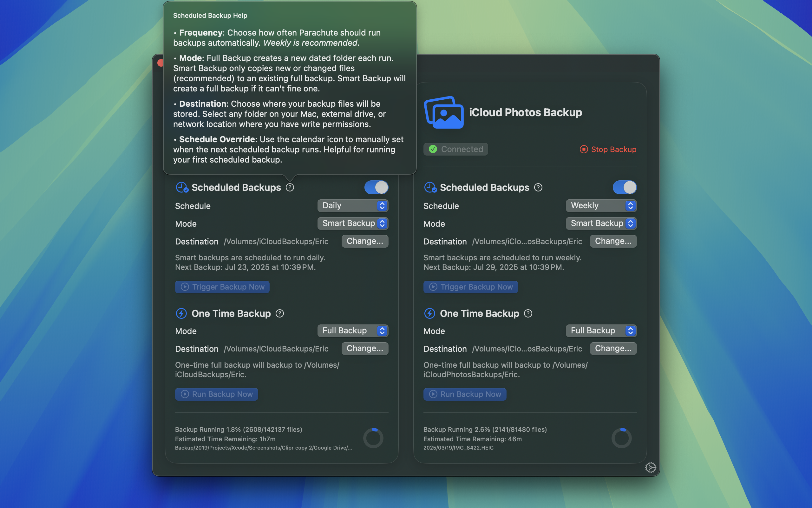Screen dimensions: 812x508
Task: Click green checkmark in Connected badge
Action: point(433,149)
